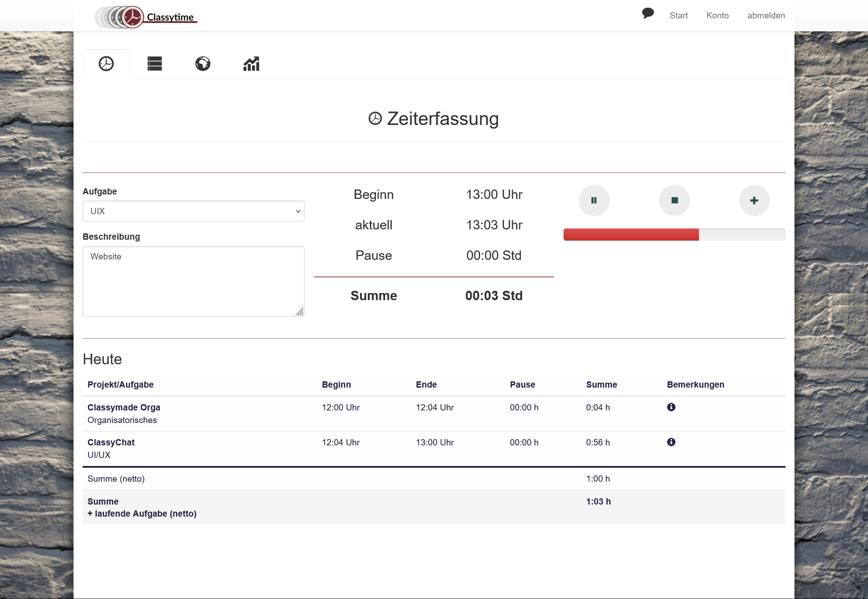Open the statistics chart tab
868x599 pixels.
251,64
